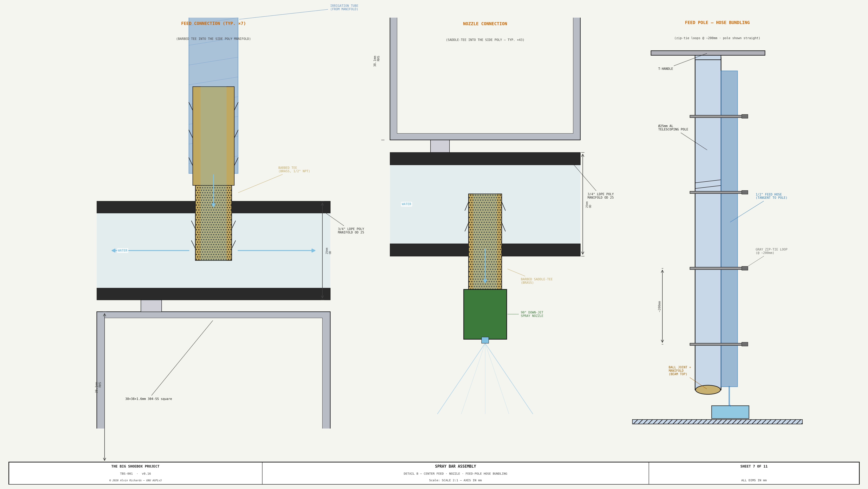Click the (BARBED TEE INTO THE SIDE POLY MANIFOLD) subtitle
Viewport: 868px width, 489px height.
(x=213, y=39)
